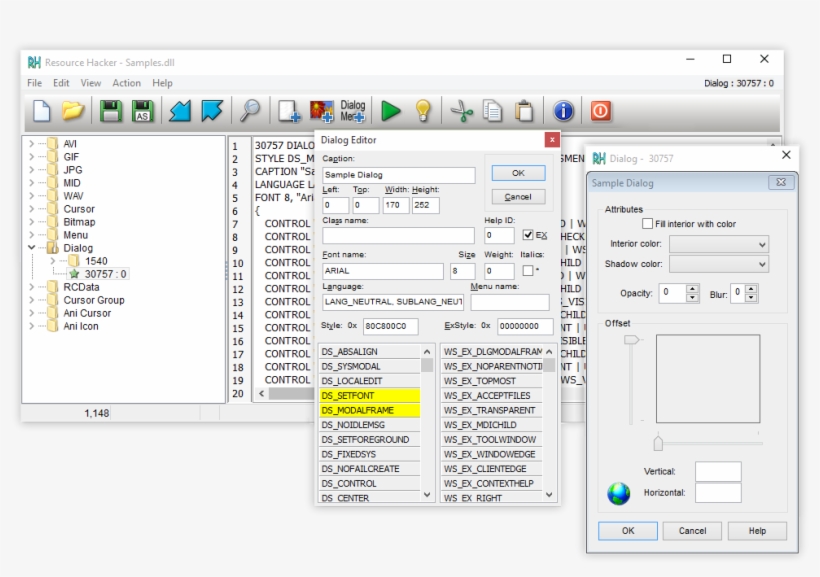Toggle the WS_EX_TOPMOST extended style
Image resolution: width=820 pixels, height=577 pixels.
pos(491,381)
